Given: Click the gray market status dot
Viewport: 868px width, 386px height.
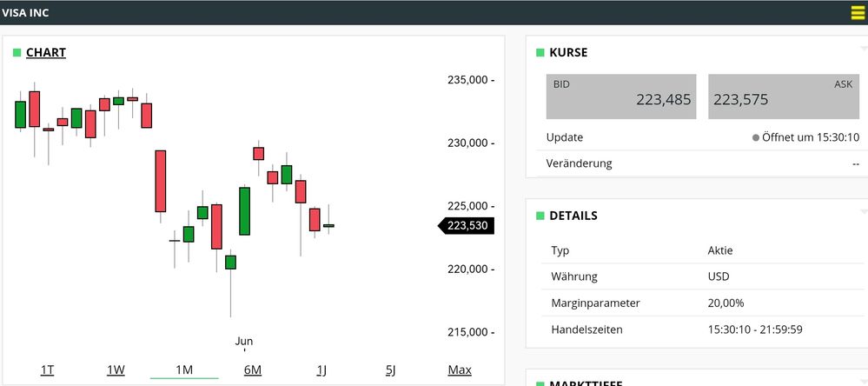Looking at the screenshot, I should [x=756, y=137].
